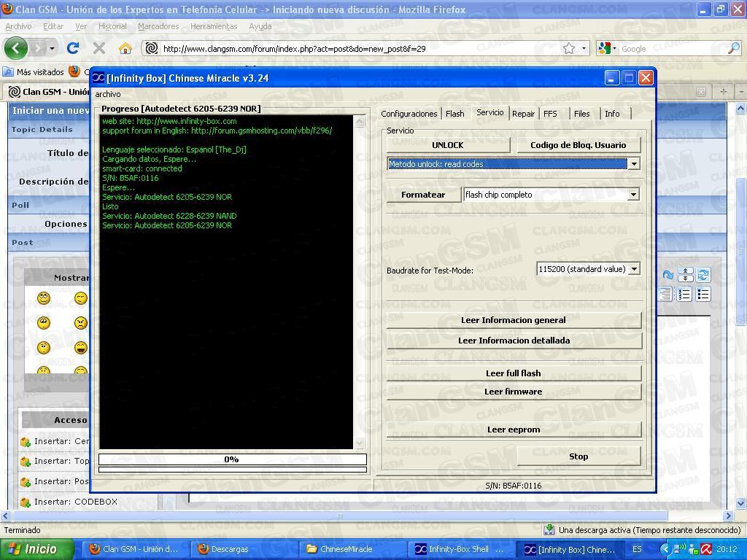747x560 pixels.
Task: Open Google search engine selector icon
Action: click(608, 48)
